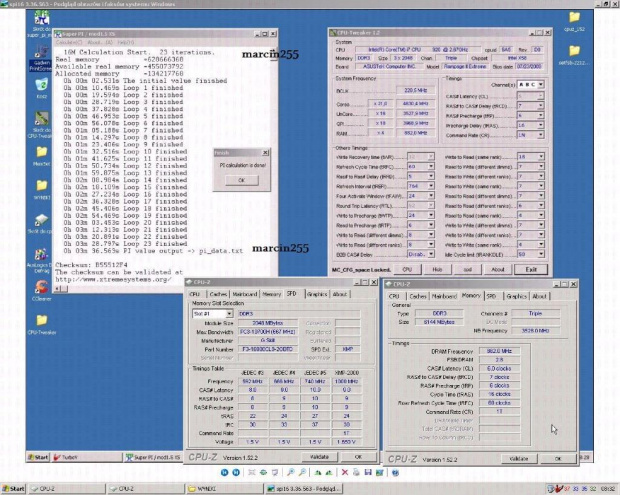Show image at actual size
This screenshot has height=495, width=620.
263,472
